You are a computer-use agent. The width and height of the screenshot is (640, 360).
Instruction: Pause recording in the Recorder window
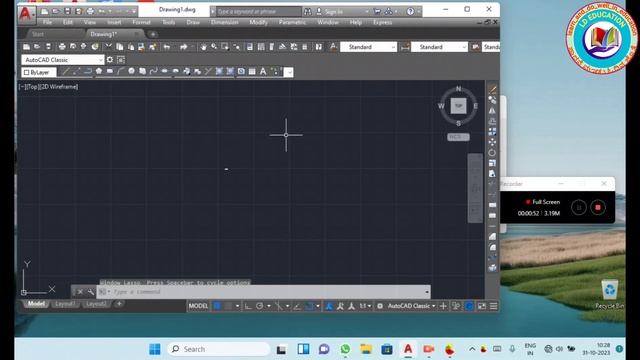coord(579,207)
